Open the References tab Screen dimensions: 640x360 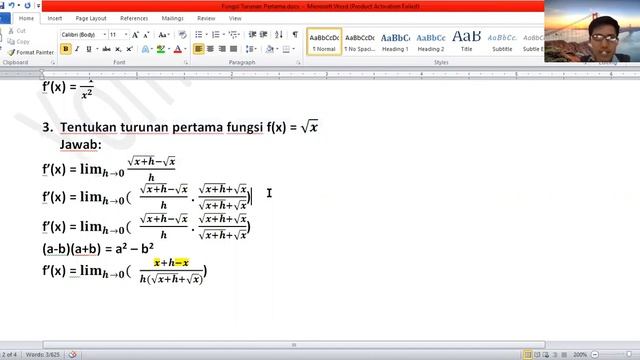coord(134,18)
